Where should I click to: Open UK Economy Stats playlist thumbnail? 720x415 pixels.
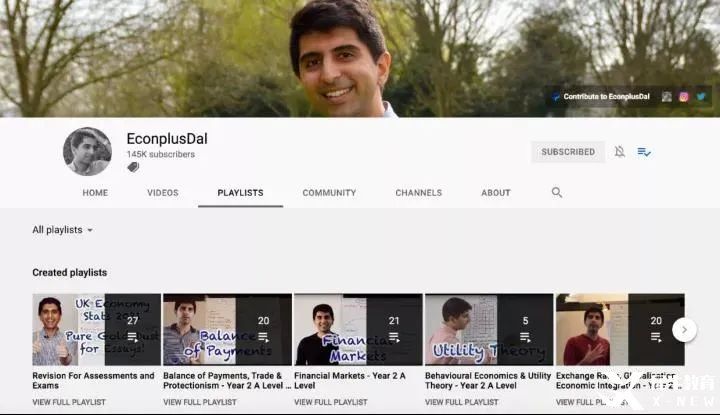tap(96, 330)
